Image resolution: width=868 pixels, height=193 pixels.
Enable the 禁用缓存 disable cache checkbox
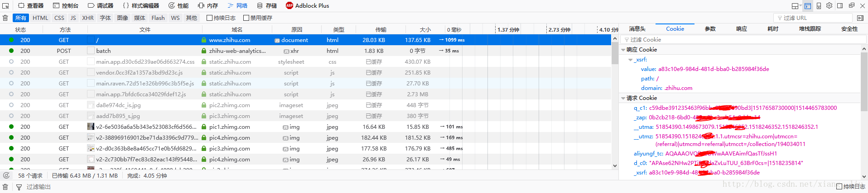click(246, 18)
